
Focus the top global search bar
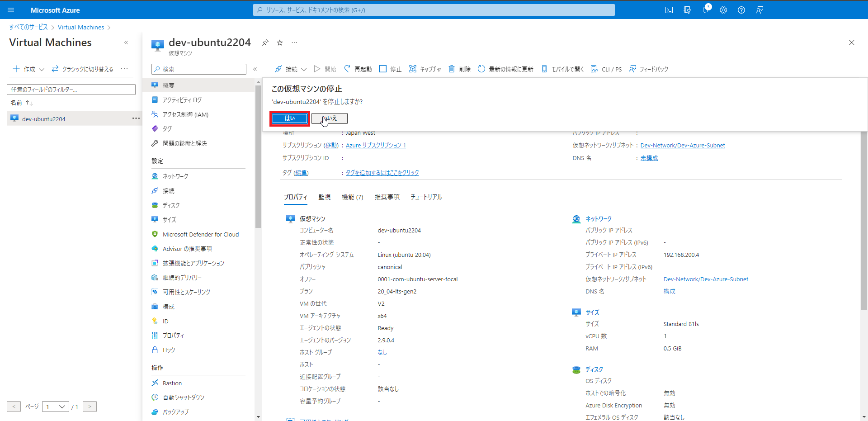[434, 10]
